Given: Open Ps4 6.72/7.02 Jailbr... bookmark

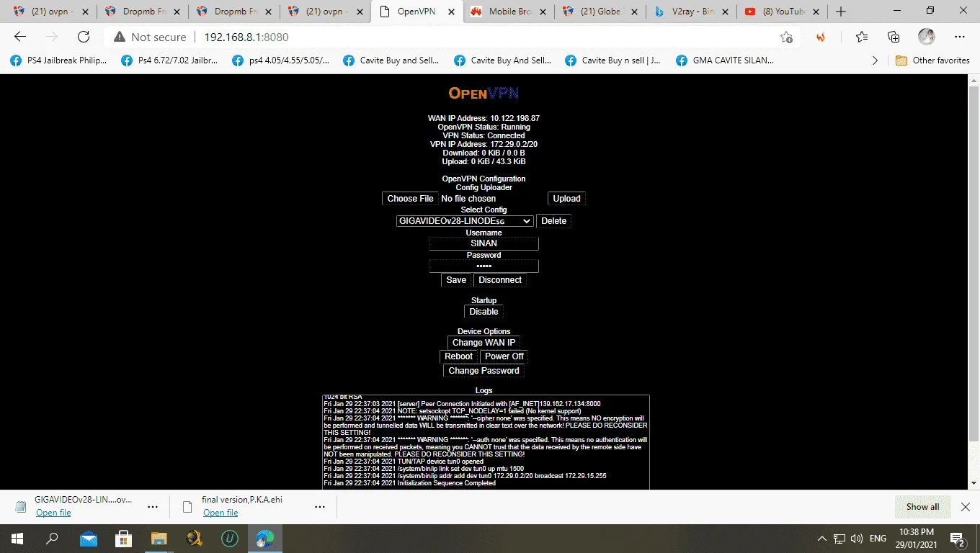Looking at the screenshot, I should coord(170,60).
